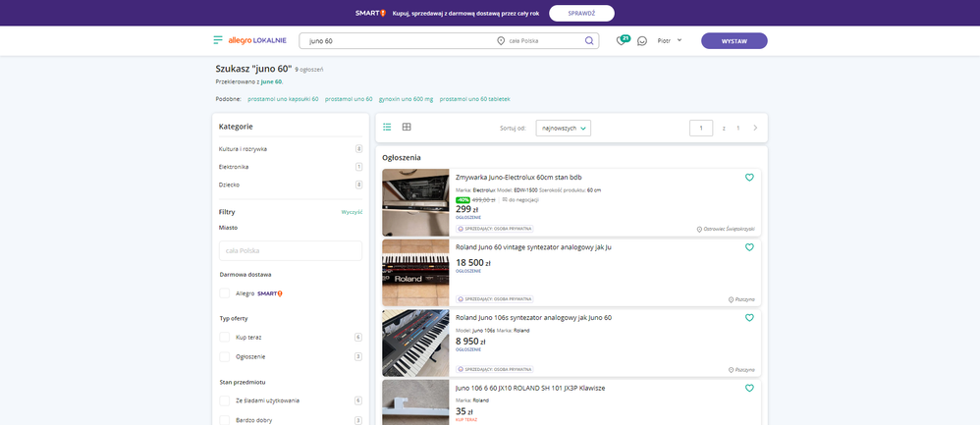Image resolution: width=980 pixels, height=425 pixels.
Task: Tick the Bardzo dobry condition checkbox
Action: point(225,420)
